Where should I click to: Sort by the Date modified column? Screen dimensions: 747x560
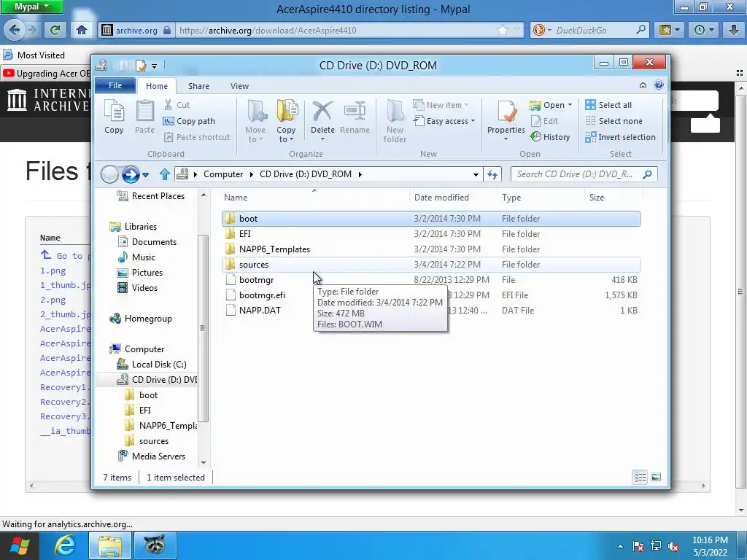441,198
